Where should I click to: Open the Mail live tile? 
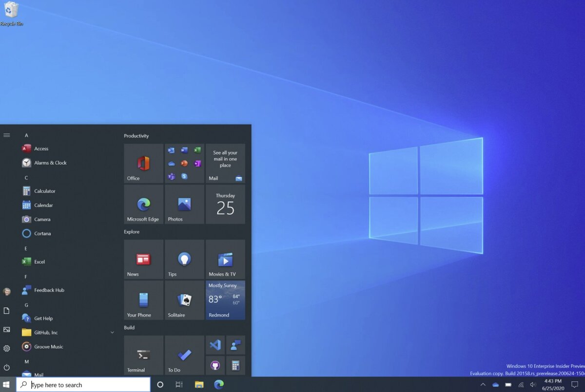[225, 163]
